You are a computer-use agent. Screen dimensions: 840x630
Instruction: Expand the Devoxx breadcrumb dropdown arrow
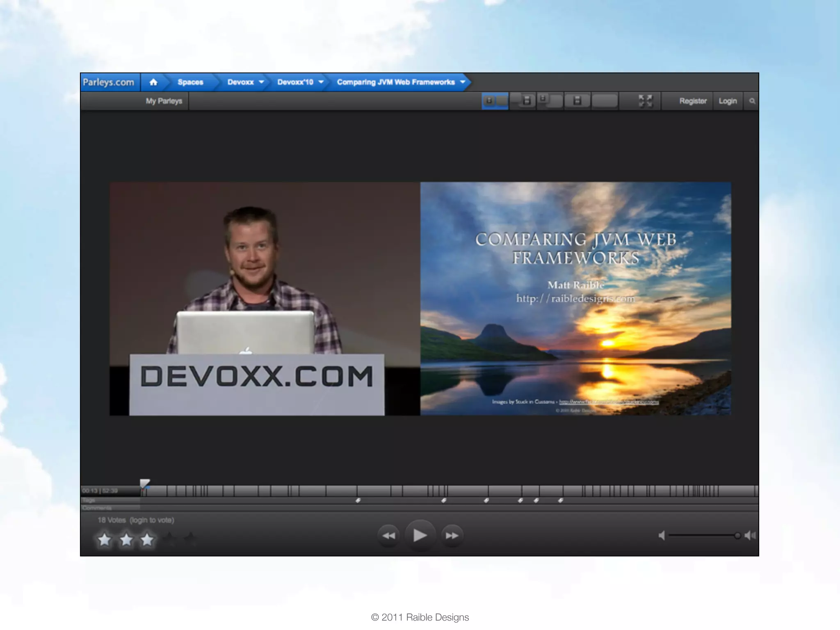click(x=261, y=82)
